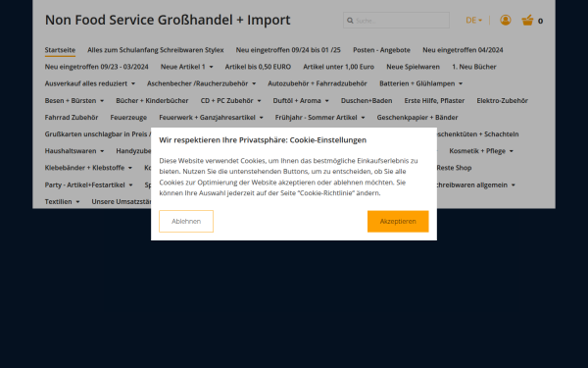Open Neu eingetroffen 09/24 bis 01/25
Screen dimensions: 588x368
pos(288,50)
